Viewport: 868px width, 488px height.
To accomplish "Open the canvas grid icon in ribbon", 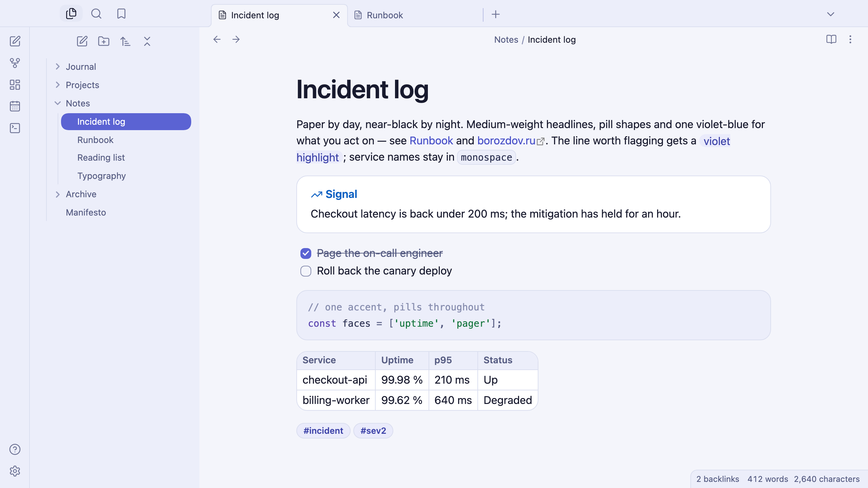I will (x=15, y=85).
